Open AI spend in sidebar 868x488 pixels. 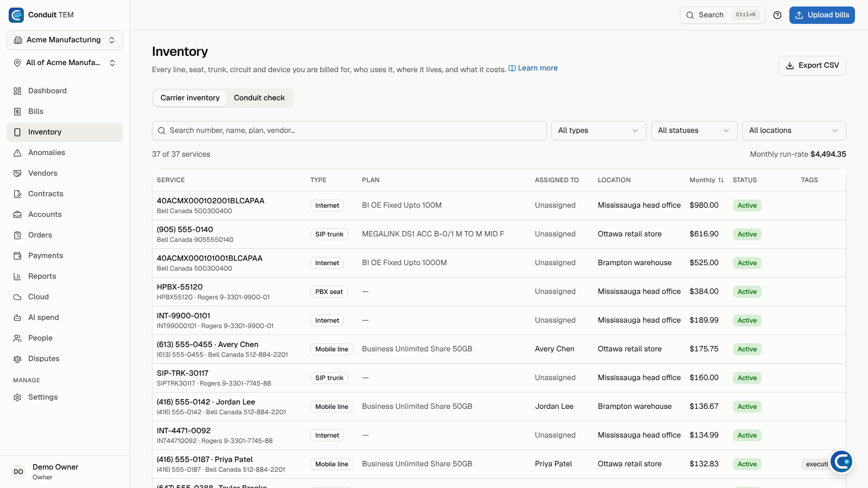(65, 318)
